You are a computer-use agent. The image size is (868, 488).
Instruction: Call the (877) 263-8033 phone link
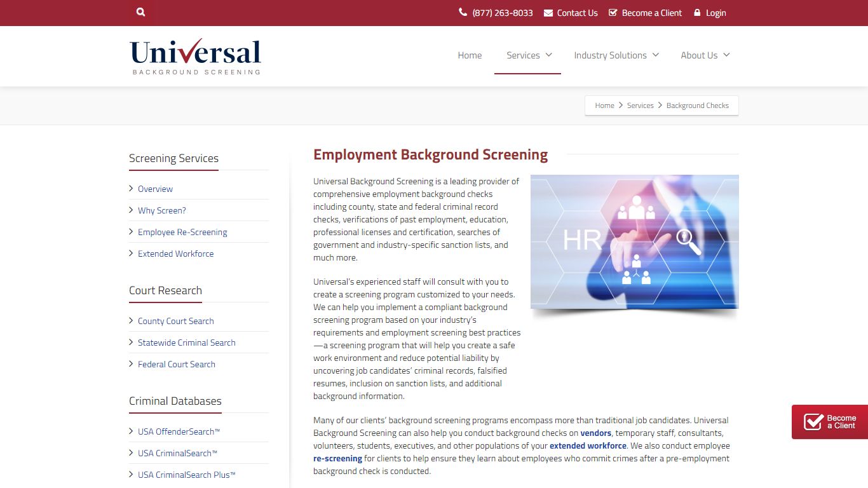coord(503,13)
